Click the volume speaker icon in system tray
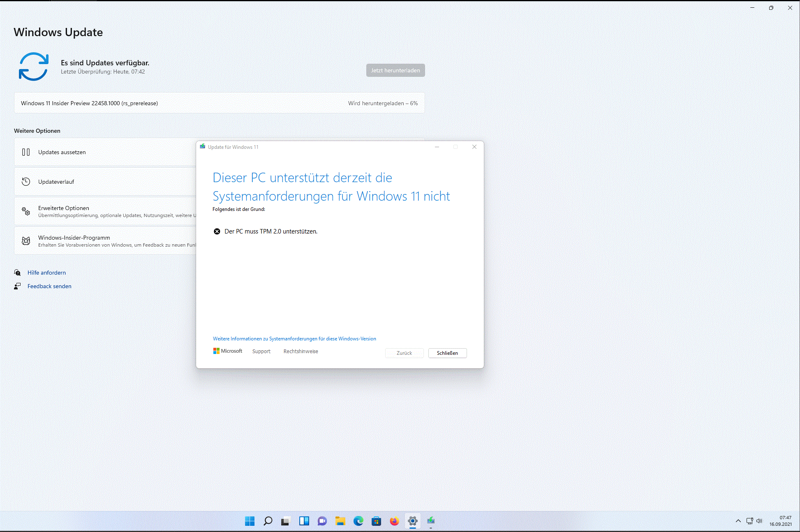 [x=759, y=521]
